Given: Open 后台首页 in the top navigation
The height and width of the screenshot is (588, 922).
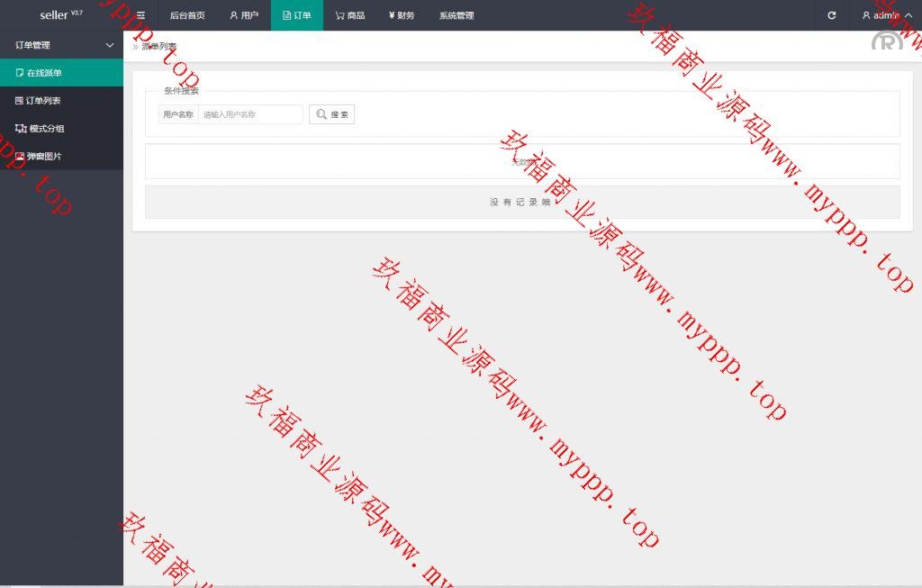Looking at the screenshot, I should [x=187, y=15].
